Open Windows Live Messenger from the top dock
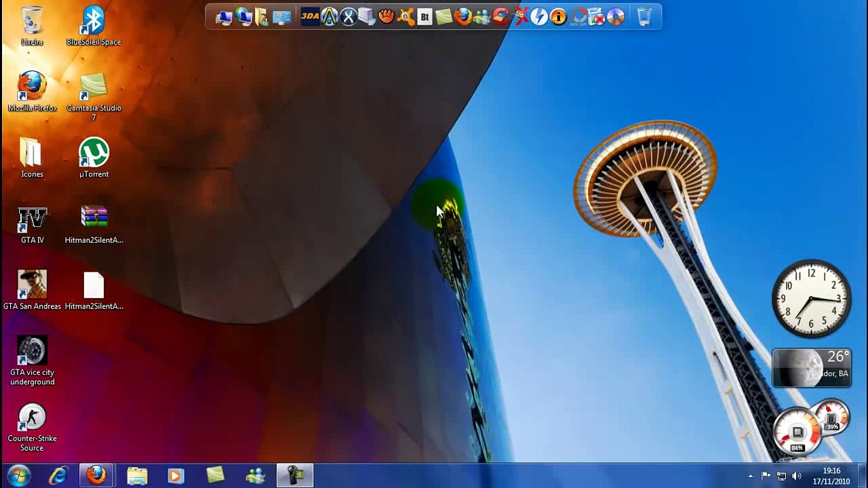The image size is (868, 488). [481, 17]
